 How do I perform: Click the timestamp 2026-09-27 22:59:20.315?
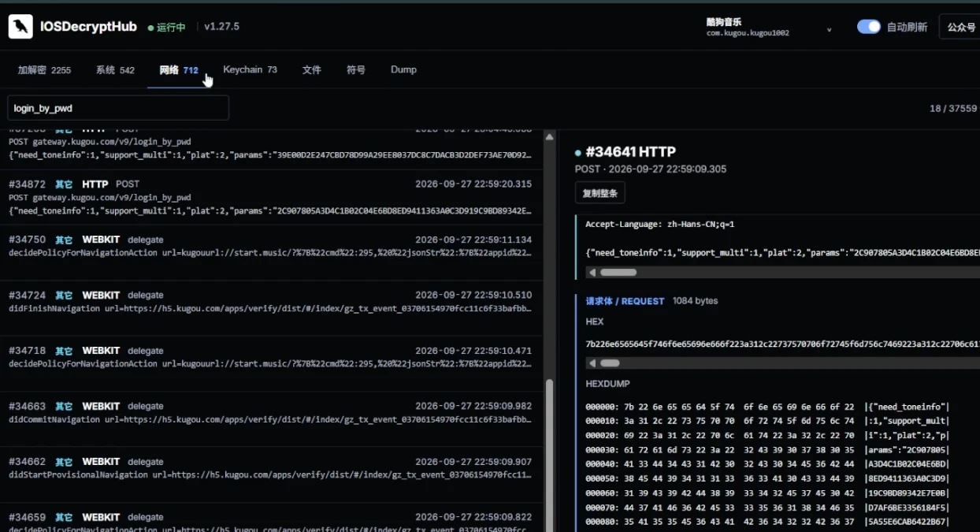(473, 184)
